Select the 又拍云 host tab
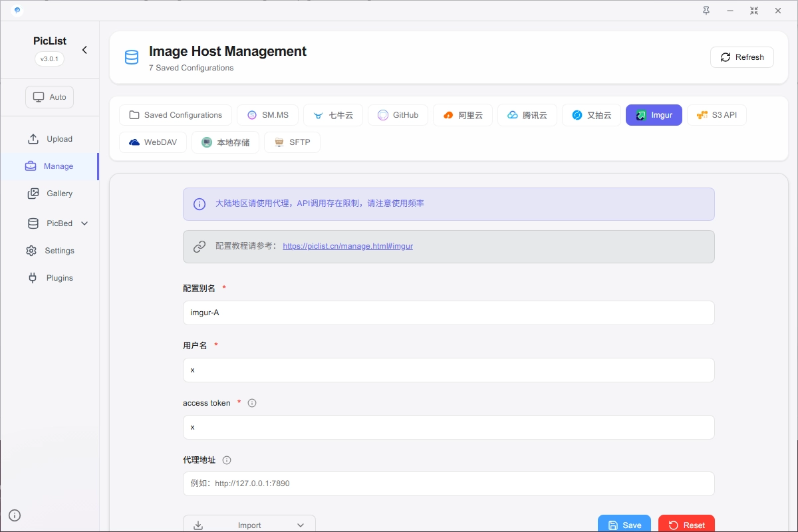The image size is (798, 532). tap(591, 115)
